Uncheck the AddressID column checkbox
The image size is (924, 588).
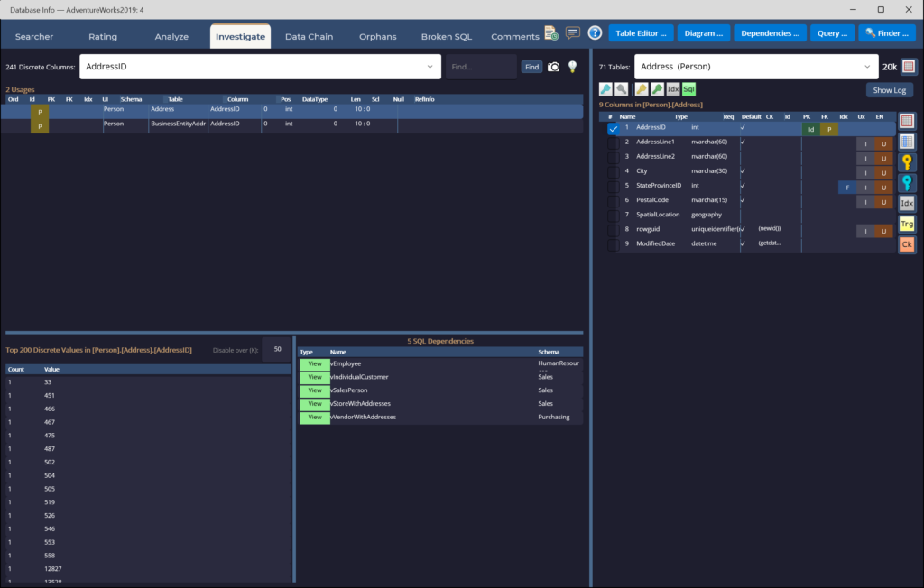point(613,128)
